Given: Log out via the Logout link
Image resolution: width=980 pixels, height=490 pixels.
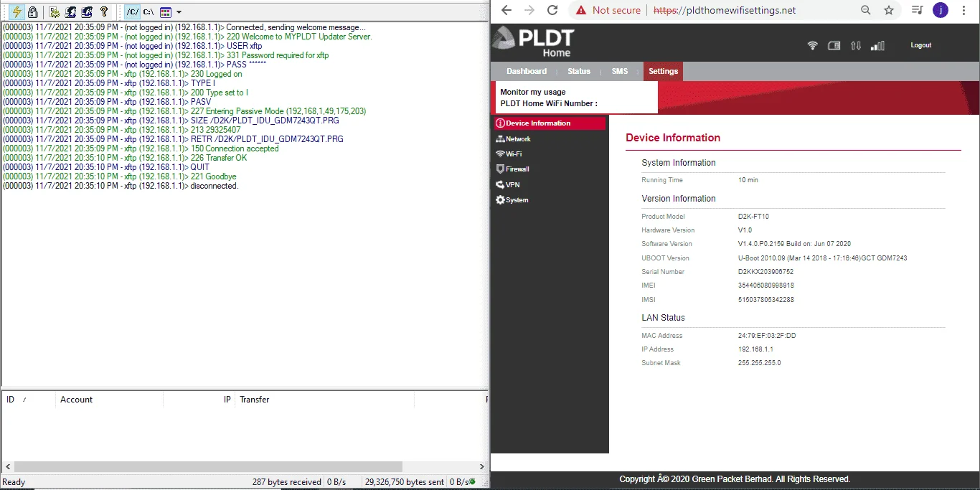Looking at the screenshot, I should tap(921, 45).
